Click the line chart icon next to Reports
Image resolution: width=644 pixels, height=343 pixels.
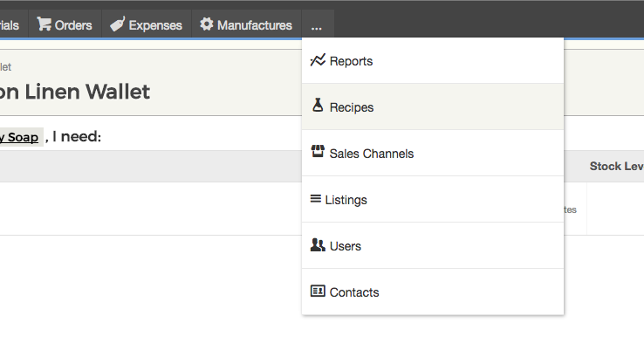click(318, 60)
